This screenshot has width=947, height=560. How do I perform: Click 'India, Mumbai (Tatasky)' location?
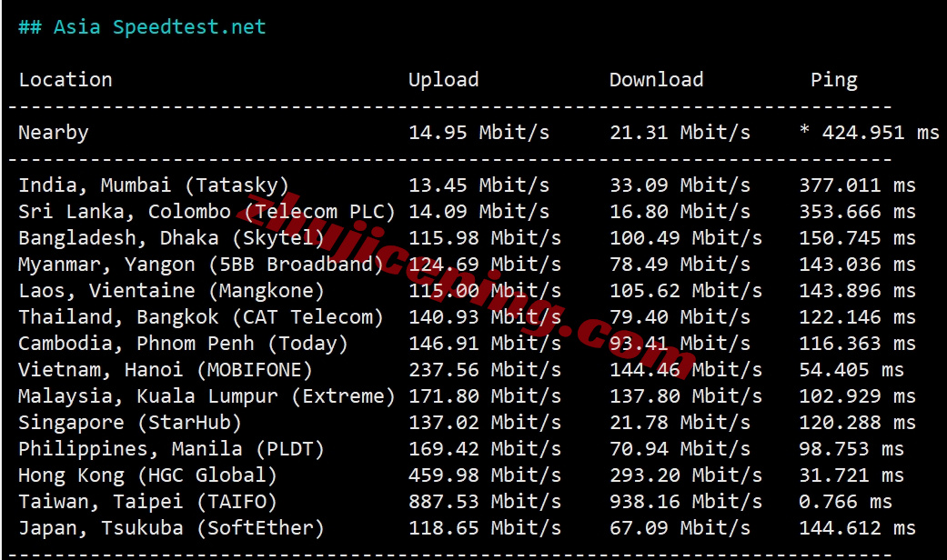154,185
